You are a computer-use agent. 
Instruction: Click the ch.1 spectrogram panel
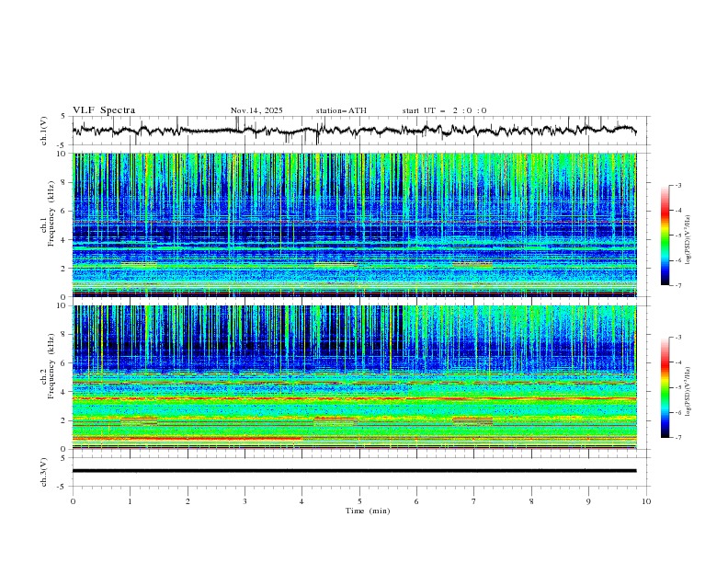click(x=355, y=224)
